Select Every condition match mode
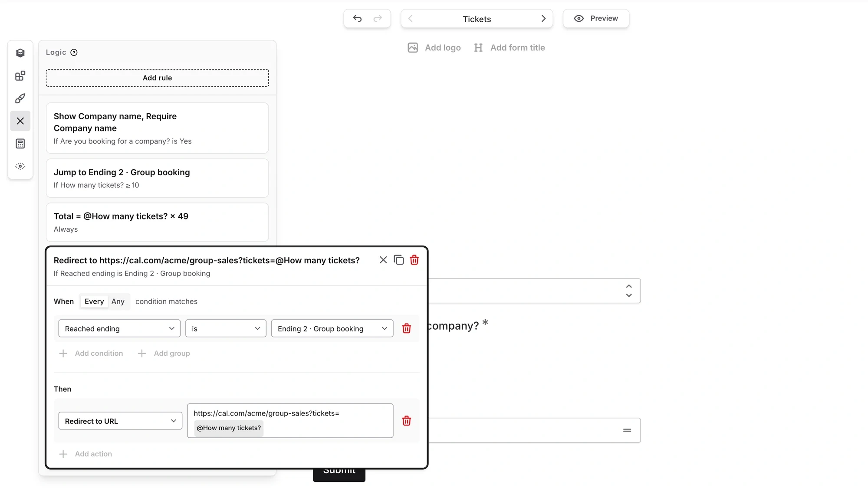This screenshot has height=488, width=868. tap(94, 301)
